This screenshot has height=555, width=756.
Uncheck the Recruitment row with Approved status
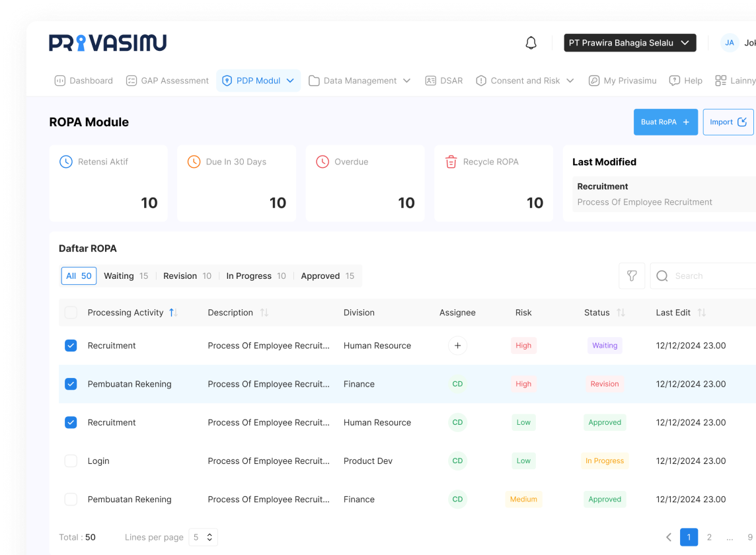[x=71, y=422]
